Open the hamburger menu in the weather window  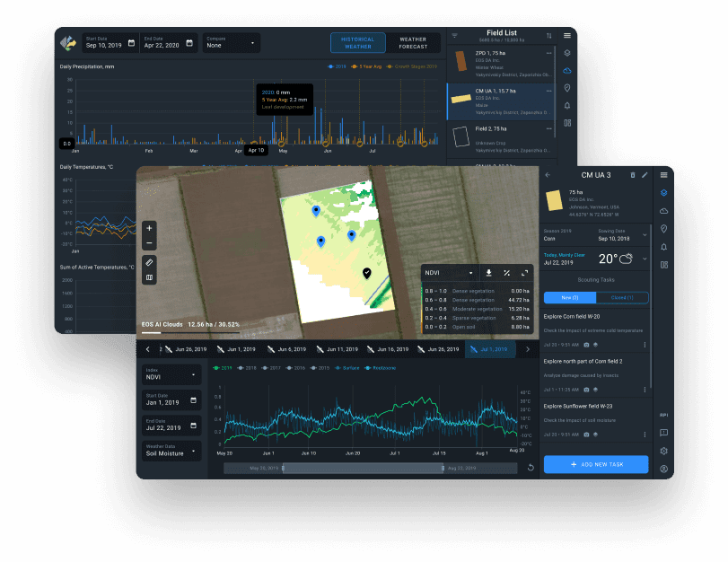pos(567,36)
